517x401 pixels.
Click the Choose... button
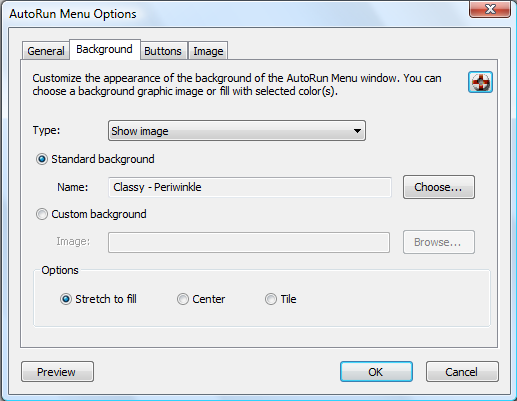click(439, 187)
